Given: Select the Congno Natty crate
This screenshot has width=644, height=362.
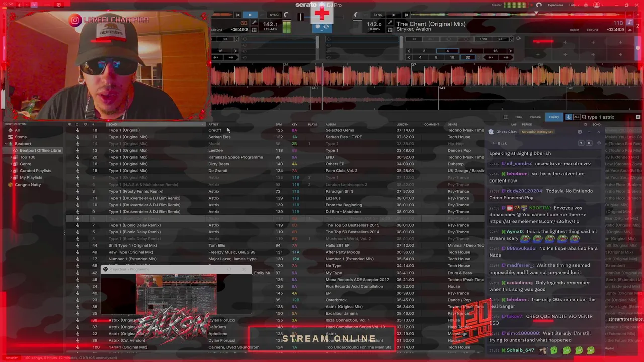Looking at the screenshot, I should tap(28, 185).
